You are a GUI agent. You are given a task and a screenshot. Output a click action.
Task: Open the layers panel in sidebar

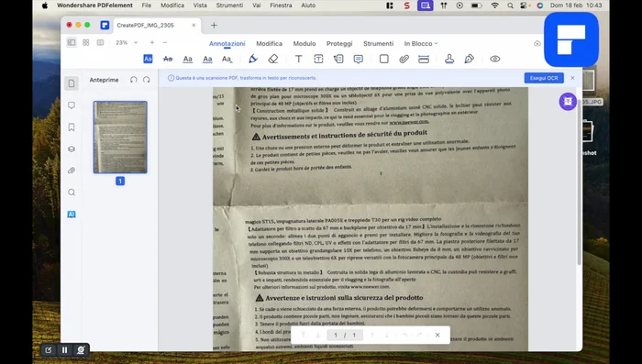click(x=72, y=149)
